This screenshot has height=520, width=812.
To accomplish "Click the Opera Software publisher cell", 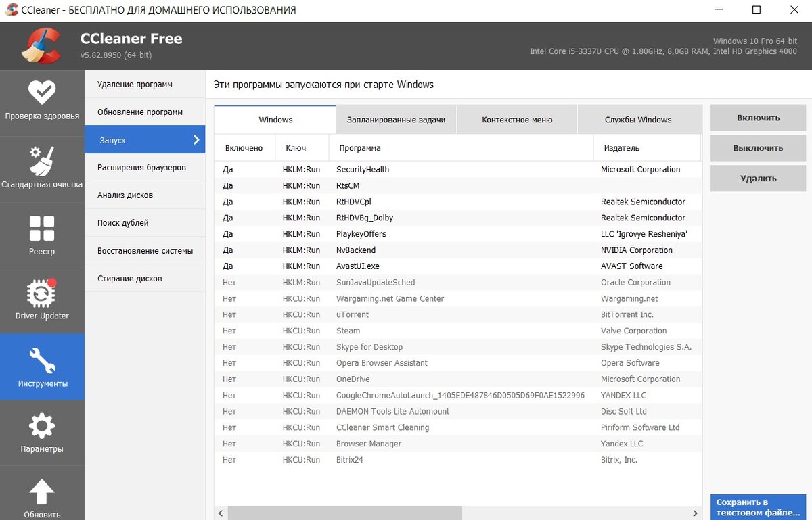I will tap(630, 363).
